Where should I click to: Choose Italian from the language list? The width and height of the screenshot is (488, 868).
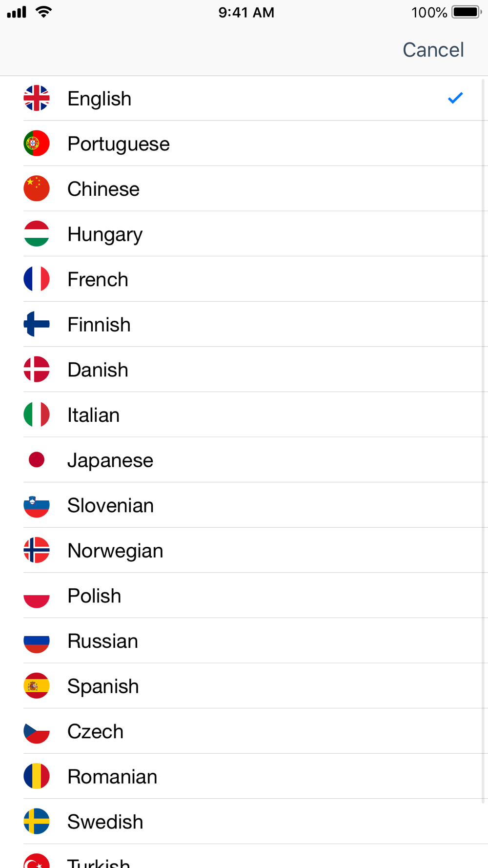click(x=93, y=415)
